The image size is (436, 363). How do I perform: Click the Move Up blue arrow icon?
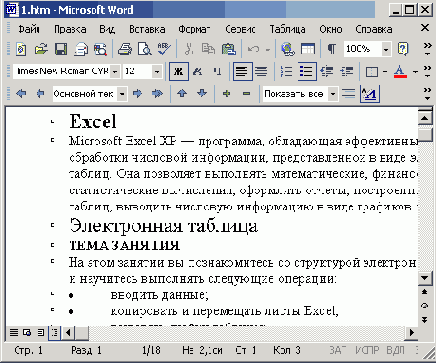tap(182, 94)
